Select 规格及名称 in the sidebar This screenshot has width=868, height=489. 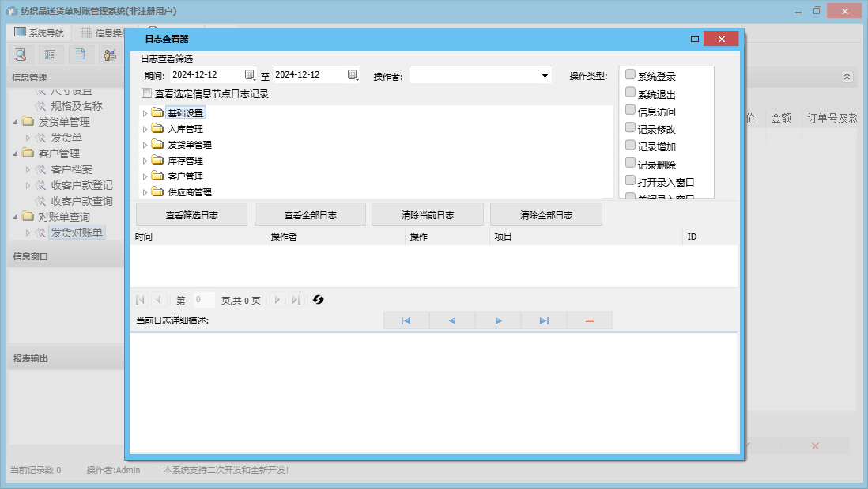(77, 106)
